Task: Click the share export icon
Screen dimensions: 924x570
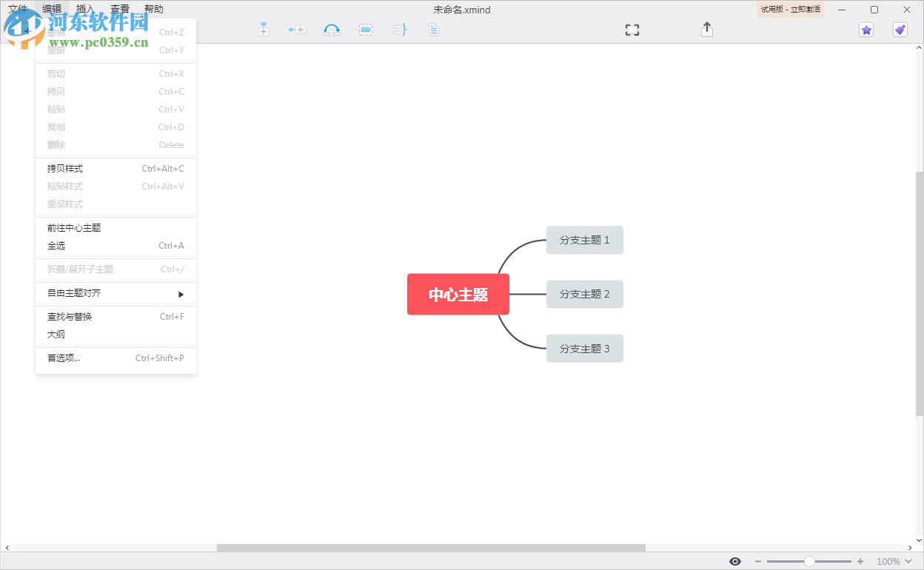Action: [x=707, y=29]
